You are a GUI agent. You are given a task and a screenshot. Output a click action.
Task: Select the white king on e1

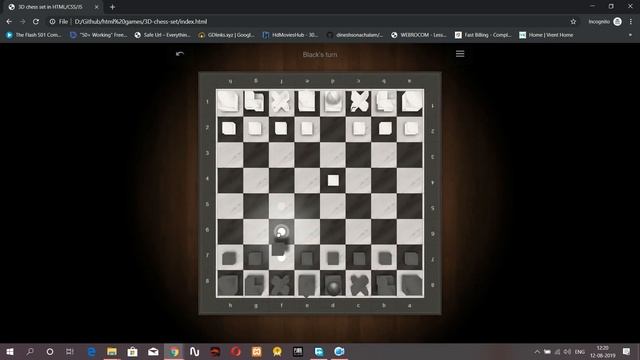[x=307, y=101]
